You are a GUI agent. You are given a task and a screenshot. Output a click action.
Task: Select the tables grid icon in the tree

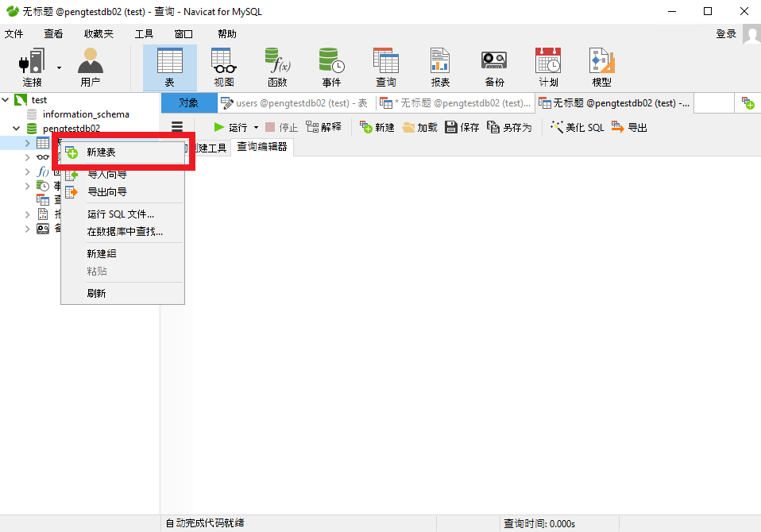pos(43,143)
